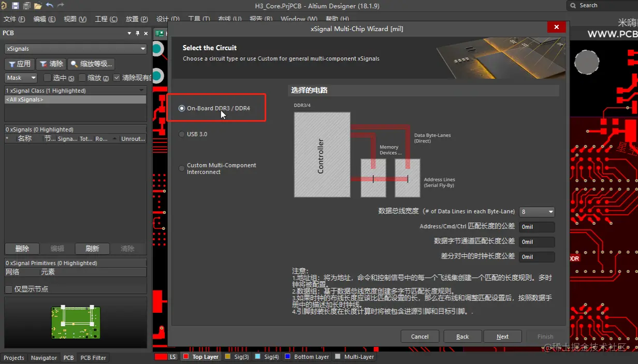This screenshot has height=364, width=638.
Task: Click the Sig(3) color swatch
Action: [x=227, y=357]
